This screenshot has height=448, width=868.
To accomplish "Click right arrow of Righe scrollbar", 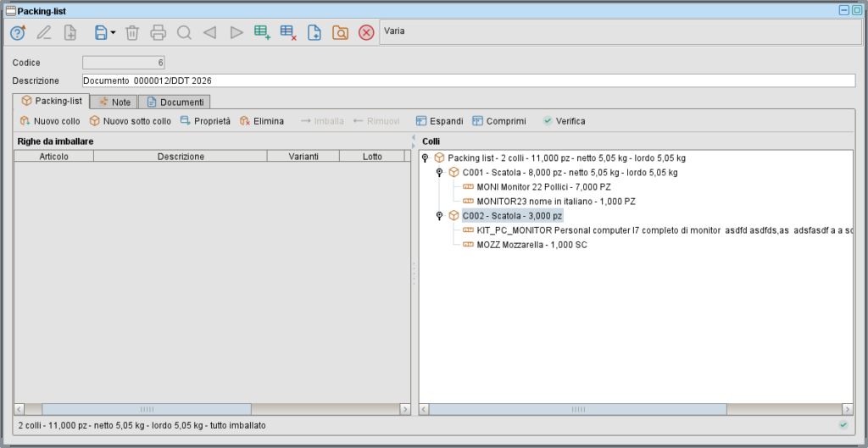I will pos(405,409).
